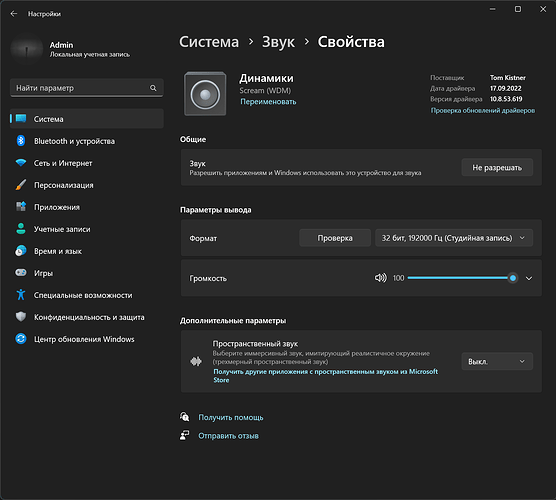Open the Пространственный звук Выкл. dropdown
Image resolution: width=556 pixels, height=500 pixels.
click(497, 361)
